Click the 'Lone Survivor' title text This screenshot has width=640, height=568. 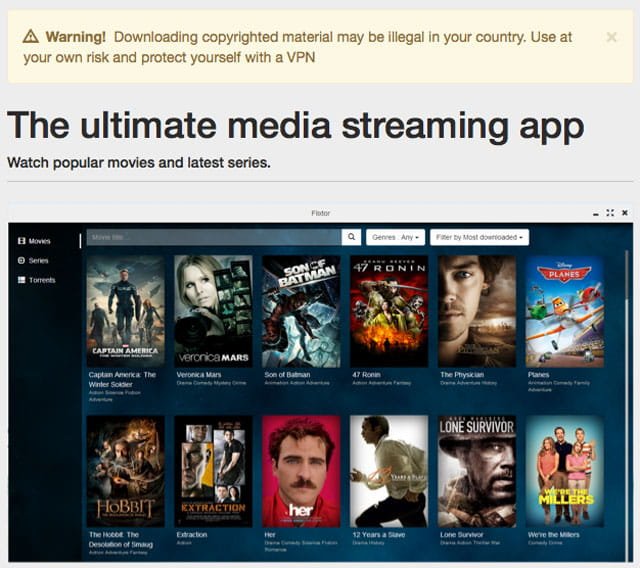pos(462,535)
